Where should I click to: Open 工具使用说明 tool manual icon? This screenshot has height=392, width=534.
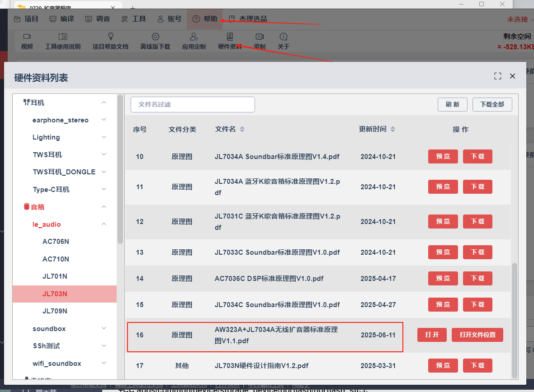tap(63, 37)
